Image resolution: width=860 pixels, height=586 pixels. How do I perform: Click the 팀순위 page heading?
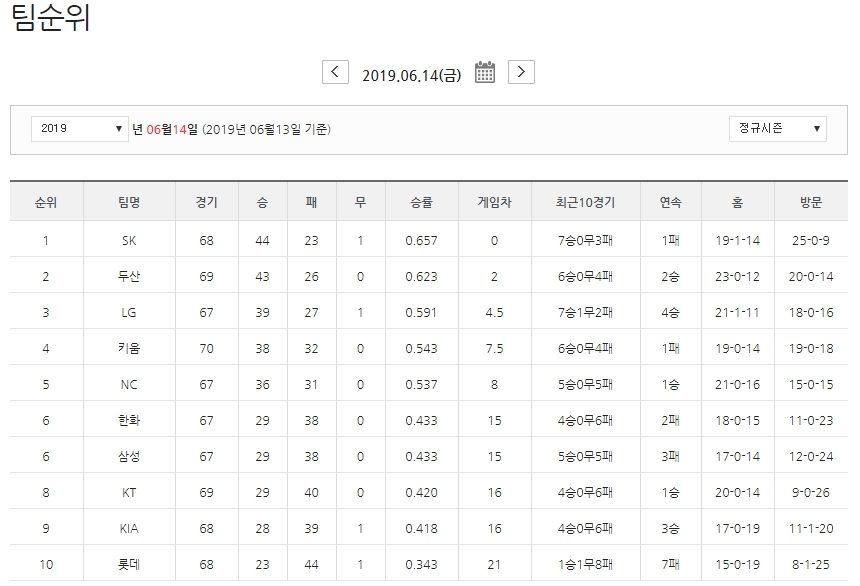(51, 17)
